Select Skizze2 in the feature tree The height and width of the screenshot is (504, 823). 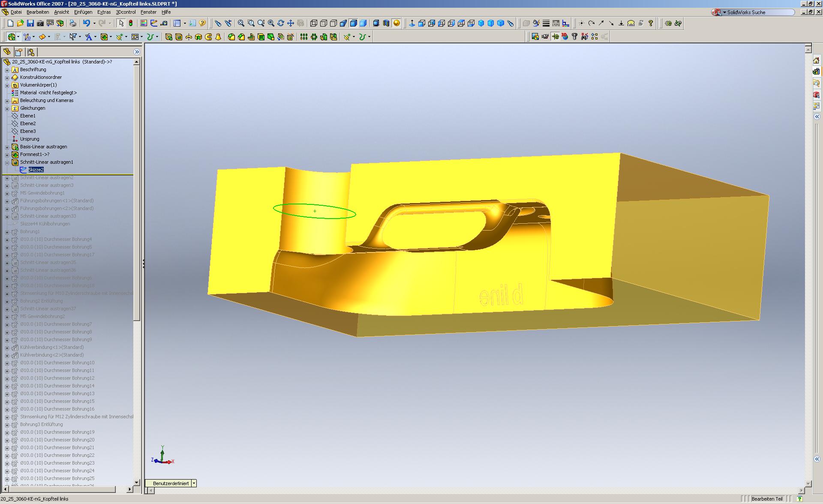(x=36, y=170)
